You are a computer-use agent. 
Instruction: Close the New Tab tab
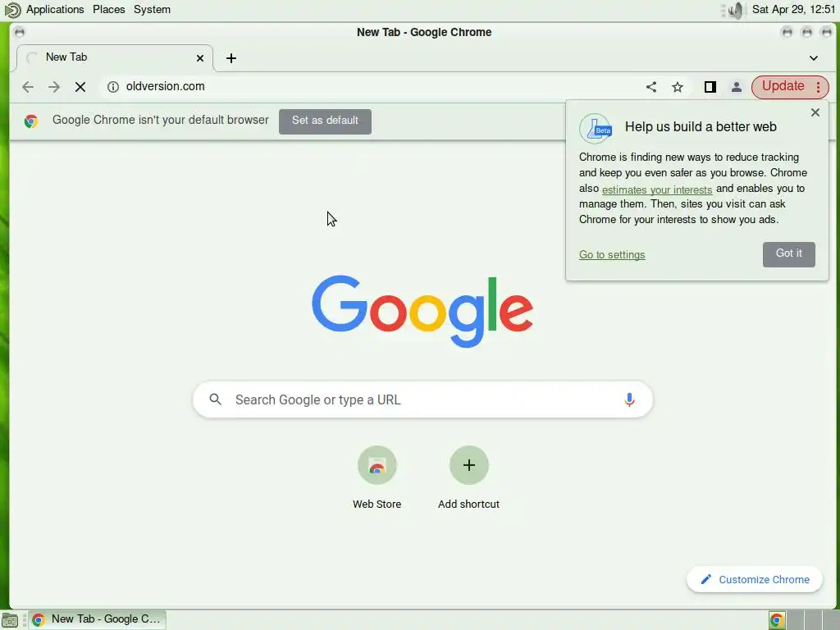pyautogui.click(x=200, y=58)
